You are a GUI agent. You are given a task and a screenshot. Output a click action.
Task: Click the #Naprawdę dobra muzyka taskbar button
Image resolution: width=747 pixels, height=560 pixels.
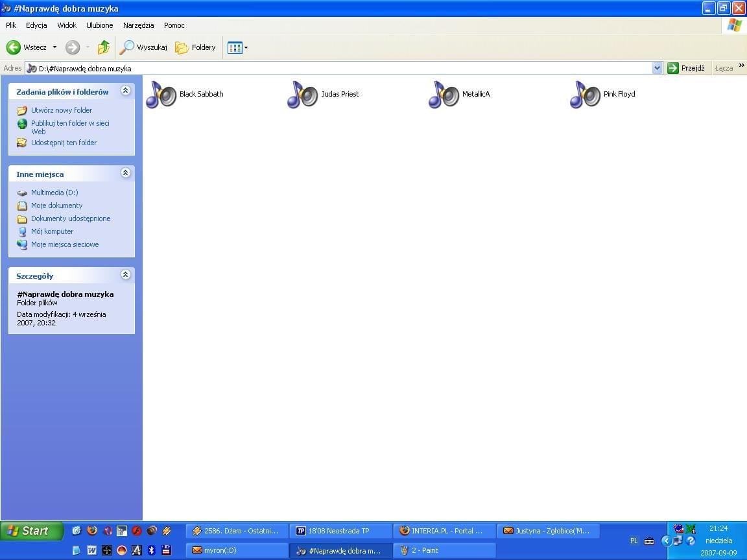[340, 550]
